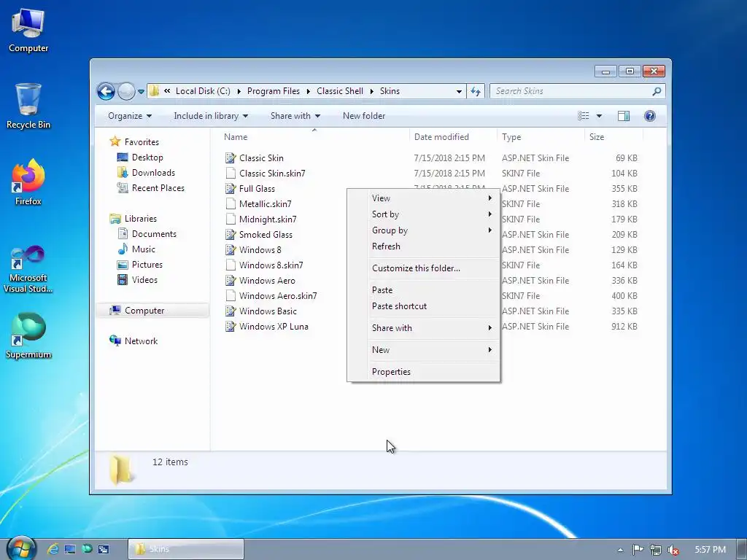Open the Recycle Bin desktop icon
Screen dimensions: 747x560
(x=28, y=106)
